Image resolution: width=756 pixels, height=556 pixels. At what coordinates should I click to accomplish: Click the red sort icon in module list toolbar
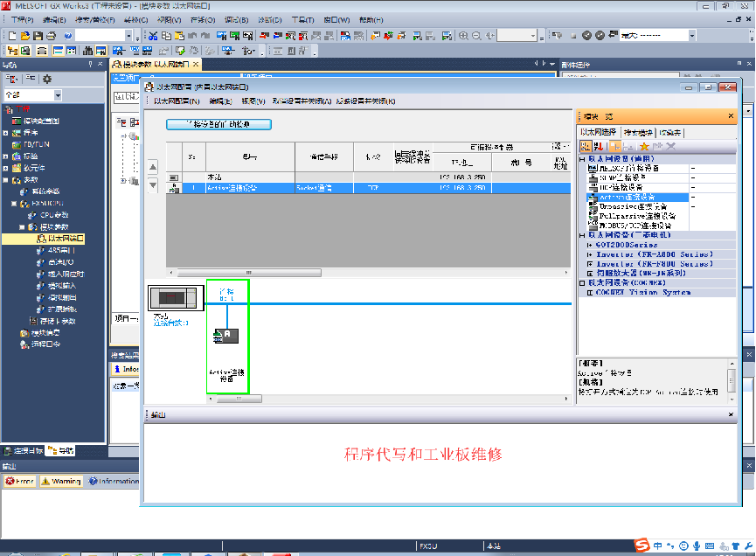[x=599, y=146]
